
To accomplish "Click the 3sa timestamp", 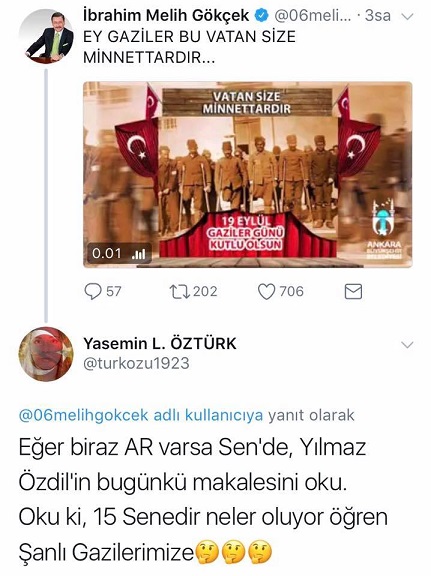I will point(377,16).
